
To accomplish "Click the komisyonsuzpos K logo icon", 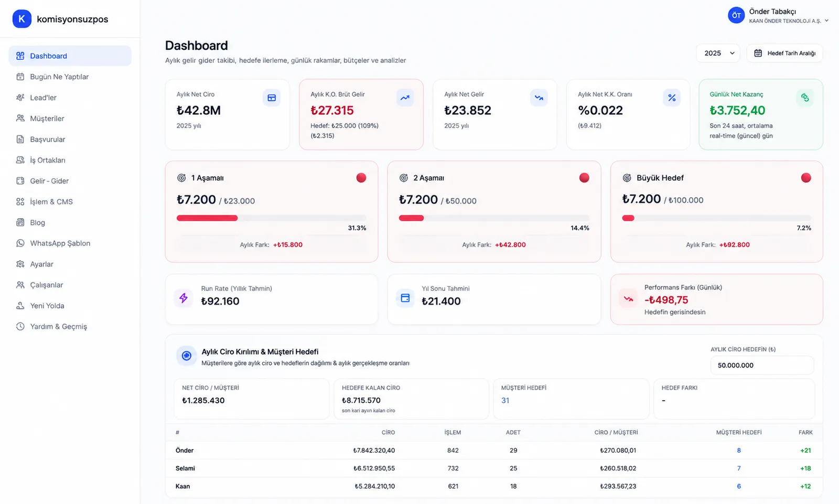I will (21, 19).
